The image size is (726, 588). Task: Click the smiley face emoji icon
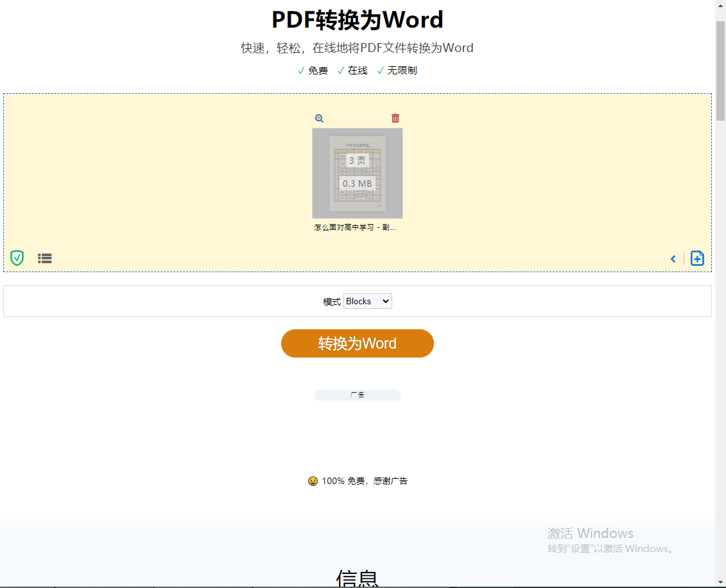pyautogui.click(x=313, y=481)
